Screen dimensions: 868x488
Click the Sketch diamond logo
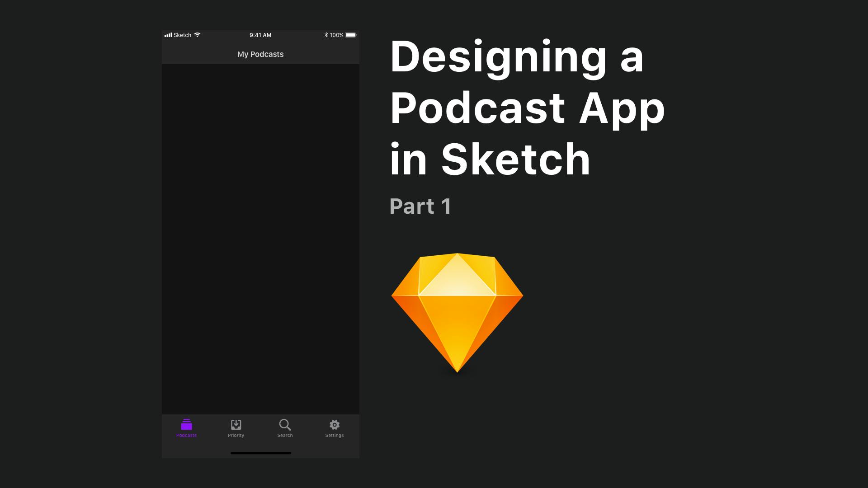coord(457,313)
